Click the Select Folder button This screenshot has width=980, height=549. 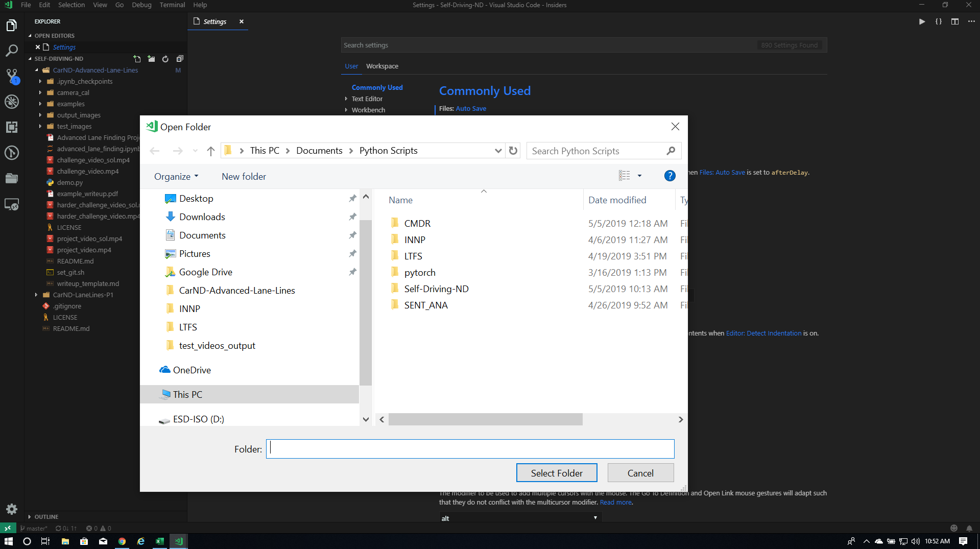(557, 473)
